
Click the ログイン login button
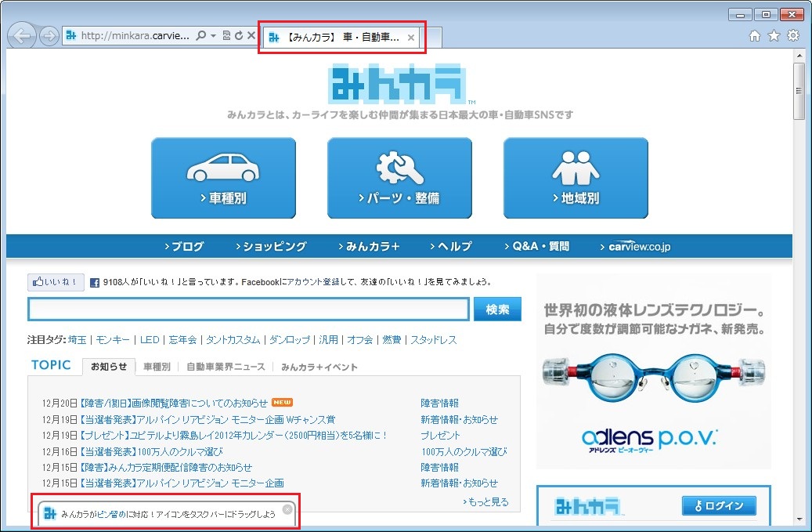(x=719, y=505)
